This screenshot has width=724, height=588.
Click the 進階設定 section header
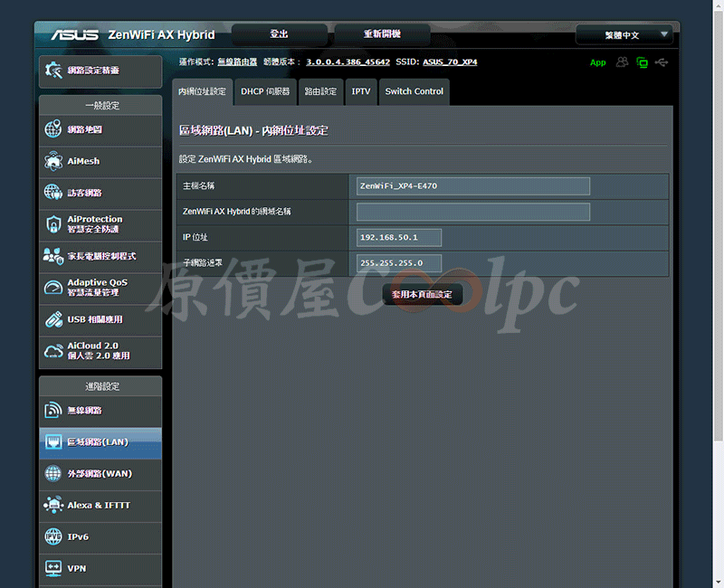(x=102, y=386)
